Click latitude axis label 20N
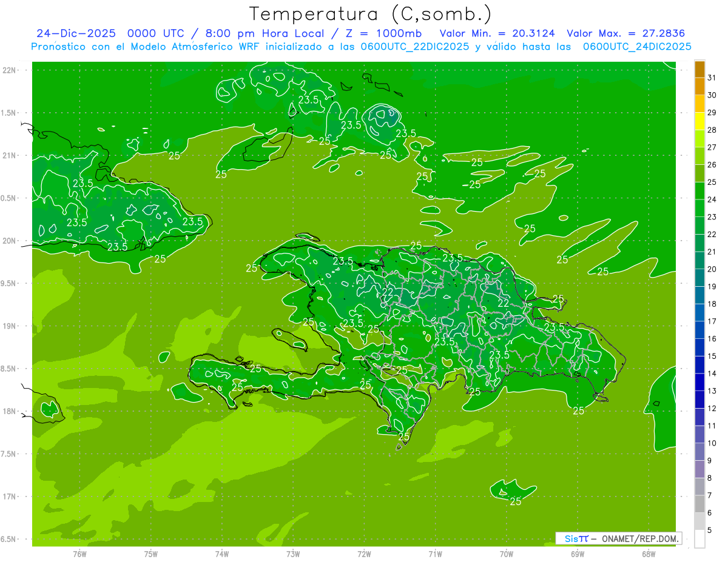This screenshot has width=728, height=562. click(x=10, y=241)
